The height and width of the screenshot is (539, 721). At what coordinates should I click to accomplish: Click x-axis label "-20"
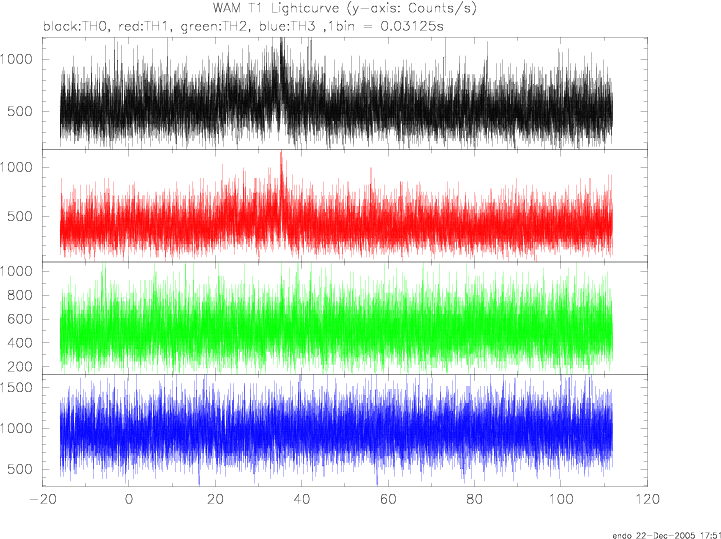tap(42, 499)
